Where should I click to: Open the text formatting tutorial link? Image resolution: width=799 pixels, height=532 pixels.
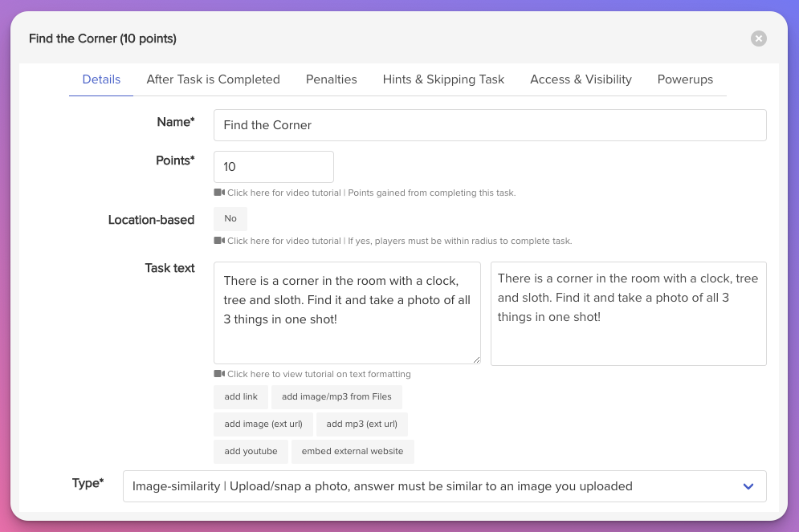pos(319,374)
